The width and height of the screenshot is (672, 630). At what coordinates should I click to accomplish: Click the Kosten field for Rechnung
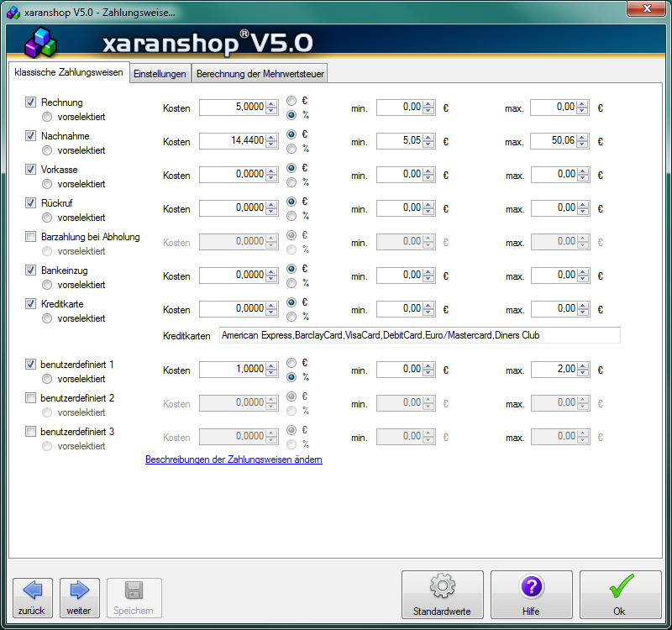233,108
